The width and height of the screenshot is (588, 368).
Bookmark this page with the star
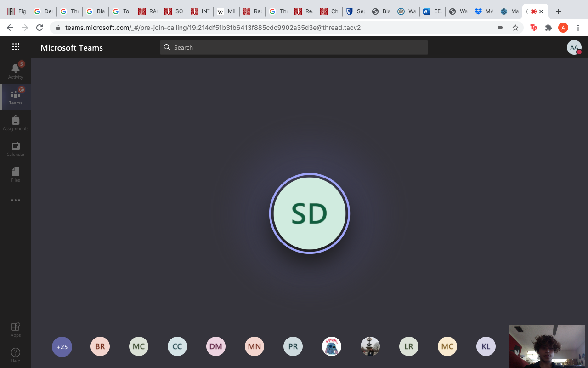coord(515,28)
